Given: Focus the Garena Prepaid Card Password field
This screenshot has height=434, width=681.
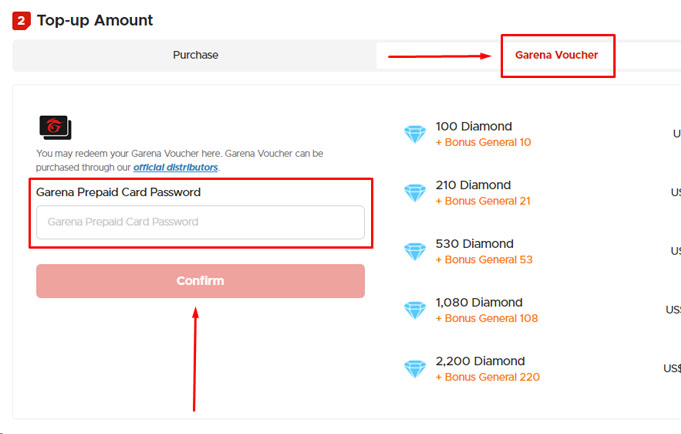Looking at the screenshot, I should (200, 222).
